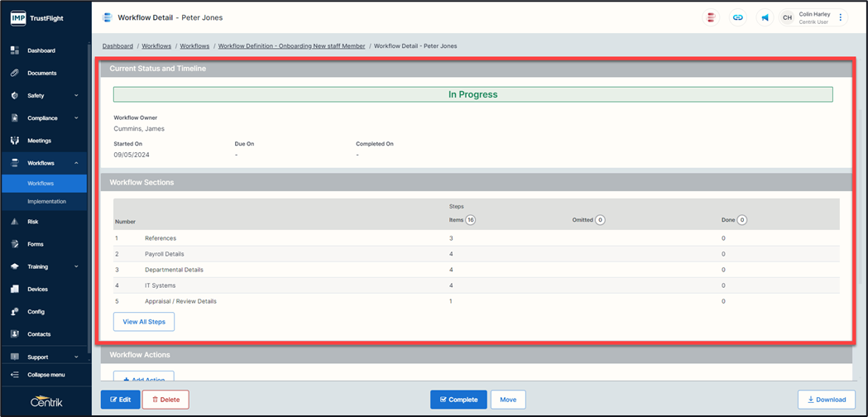Viewport: 868px width, 417px height.
Task: Click Collapse menu in the sidebar
Action: tap(46, 375)
